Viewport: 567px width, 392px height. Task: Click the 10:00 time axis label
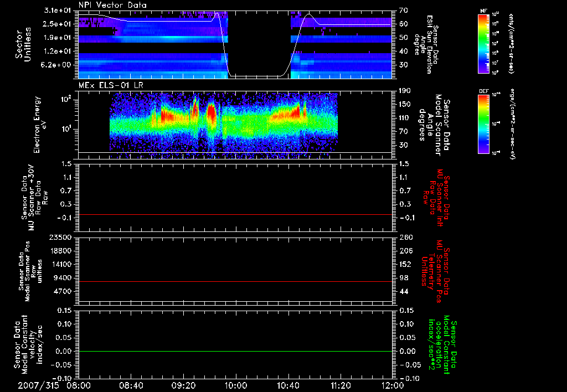pyautogui.click(x=236, y=385)
